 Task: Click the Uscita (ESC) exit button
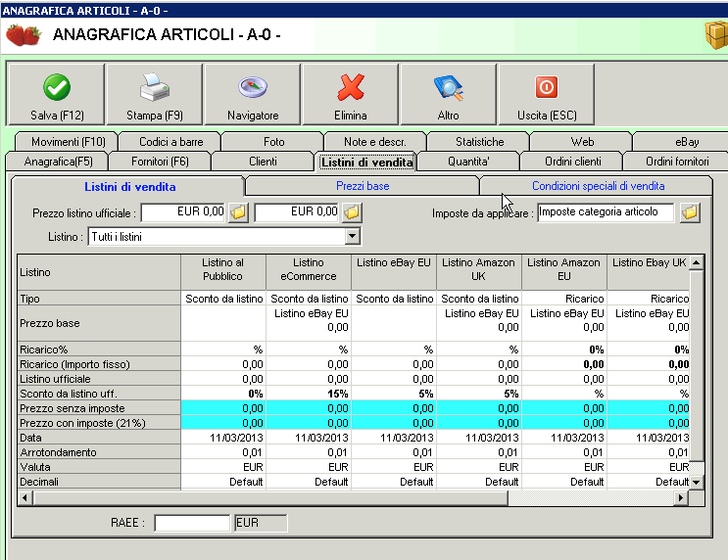tap(547, 95)
